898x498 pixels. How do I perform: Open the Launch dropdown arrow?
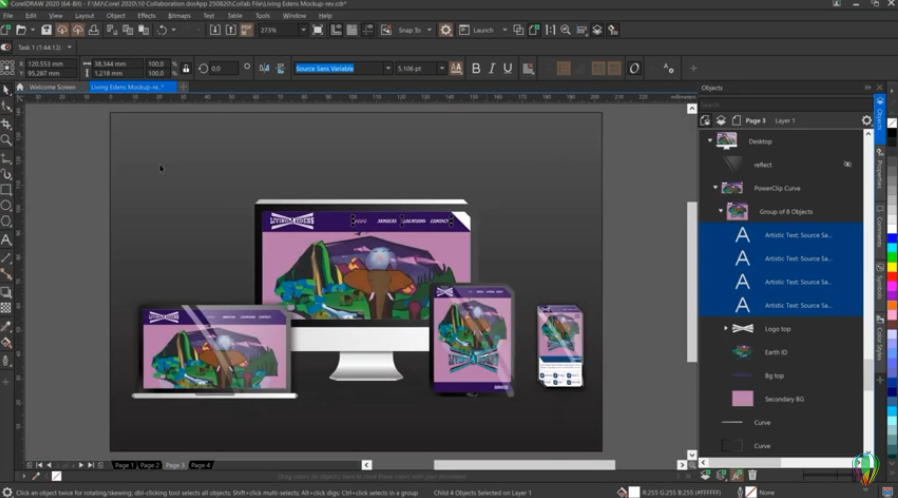coord(505,30)
